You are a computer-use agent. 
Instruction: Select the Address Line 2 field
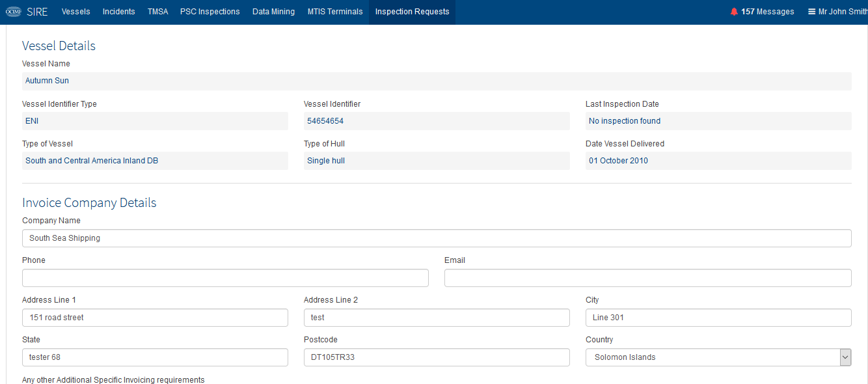pyautogui.click(x=437, y=318)
